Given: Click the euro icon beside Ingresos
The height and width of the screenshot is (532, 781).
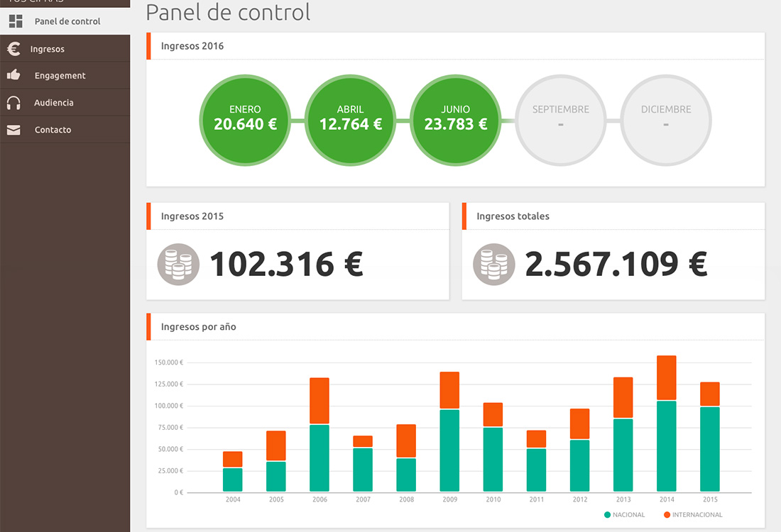Looking at the screenshot, I should (13, 49).
